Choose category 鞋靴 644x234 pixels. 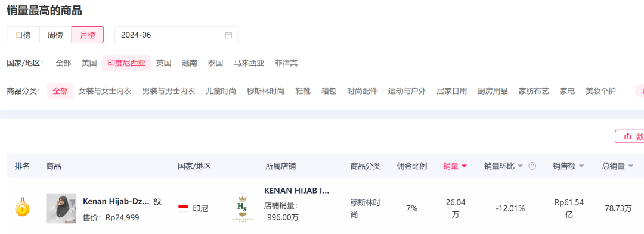pyautogui.click(x=303, y=91)
